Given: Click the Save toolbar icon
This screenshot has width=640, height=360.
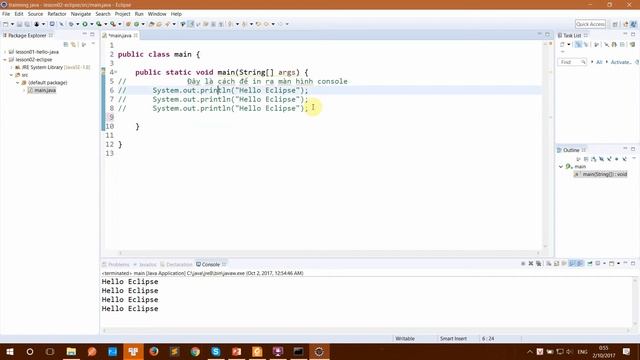Looking at the screenshot, I should (19, 24).
